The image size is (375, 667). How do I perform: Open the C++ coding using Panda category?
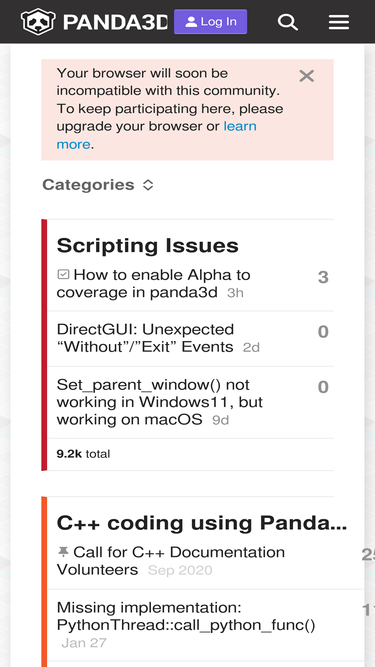click(x=202, y=523)
